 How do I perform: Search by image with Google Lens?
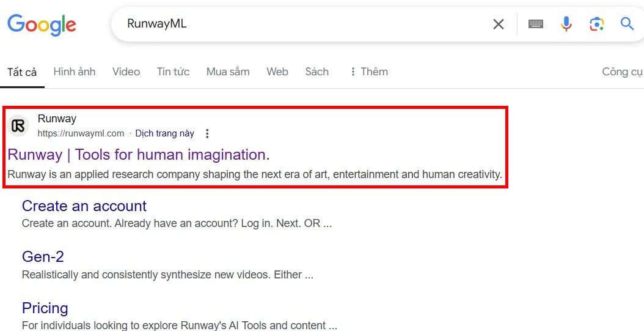[597, 24]
